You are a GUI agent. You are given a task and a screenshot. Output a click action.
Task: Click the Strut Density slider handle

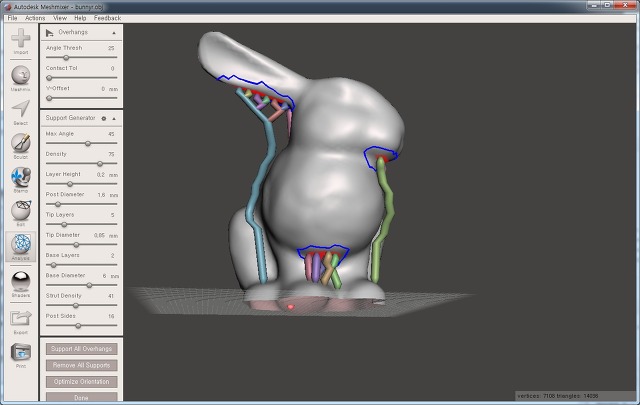click(76, 305)
